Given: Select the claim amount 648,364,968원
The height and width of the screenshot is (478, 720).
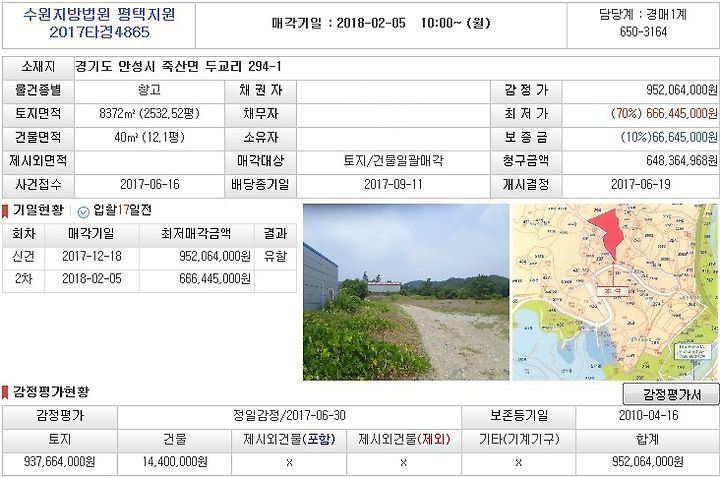Looking at the screenshot, I should coord(681,161).
